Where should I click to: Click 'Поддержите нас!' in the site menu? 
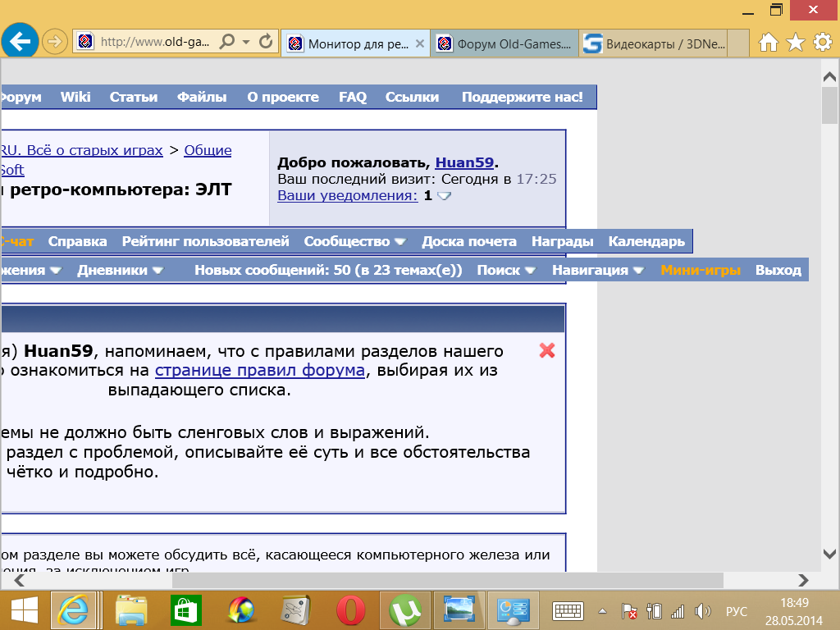pyautogui.click(x=523, y=97)
